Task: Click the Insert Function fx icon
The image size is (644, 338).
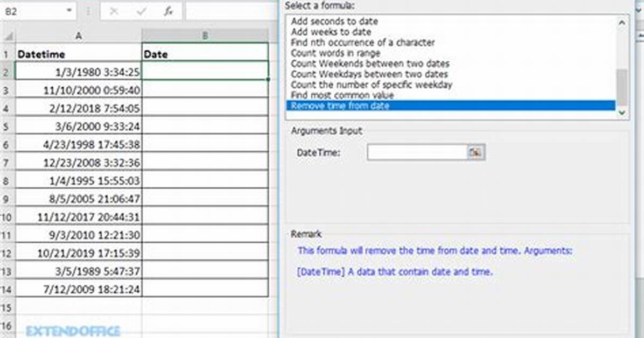Action: (x=169, y=11)
